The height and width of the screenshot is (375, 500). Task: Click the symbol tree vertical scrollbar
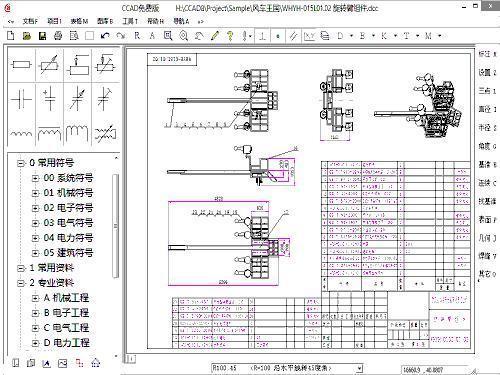point(116,226)
